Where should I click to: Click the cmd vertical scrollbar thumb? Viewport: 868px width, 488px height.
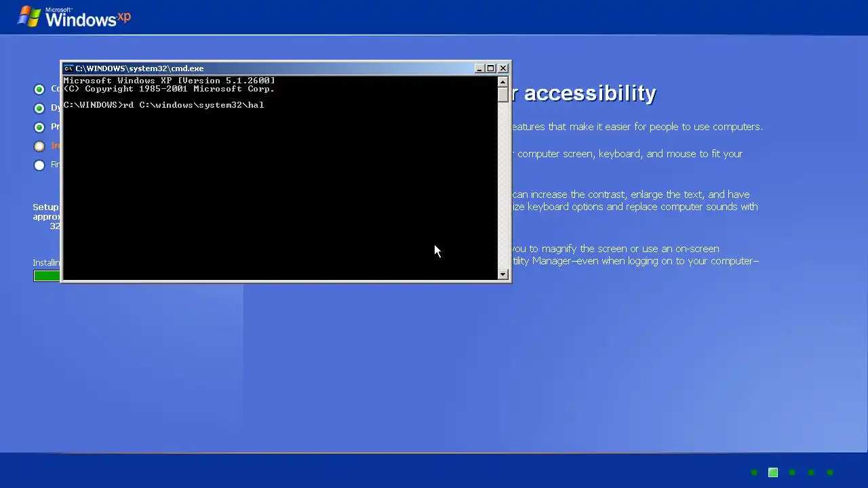[502, 95]
